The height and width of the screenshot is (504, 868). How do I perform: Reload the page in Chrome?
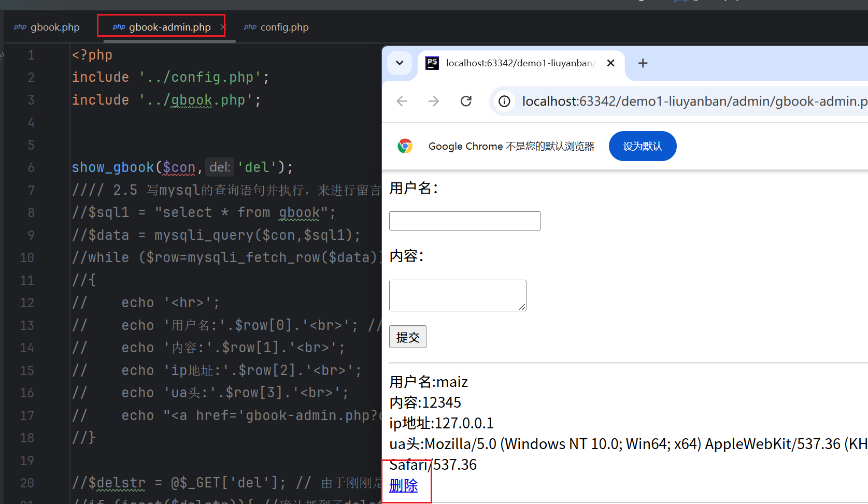(x=466, y=101)
